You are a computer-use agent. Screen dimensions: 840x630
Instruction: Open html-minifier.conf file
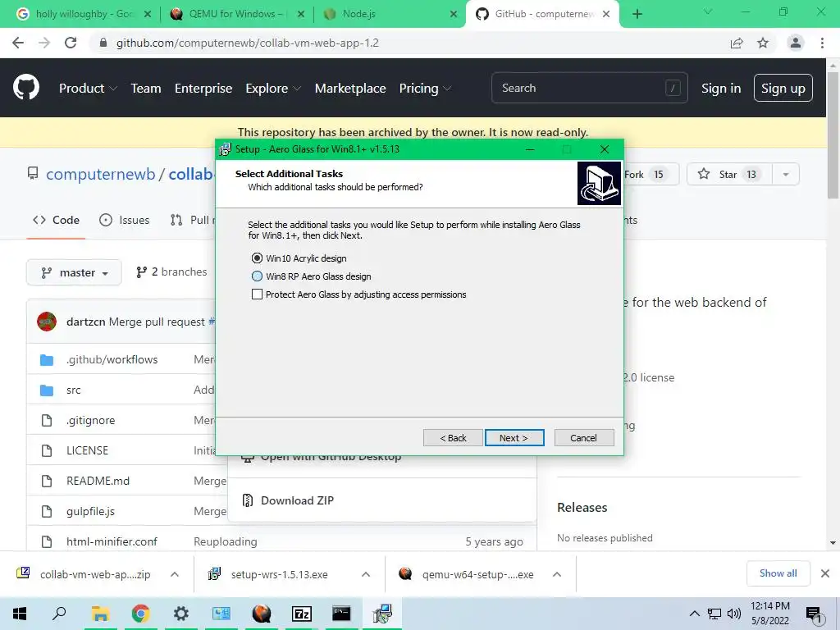pyautogui.click(x=112, y=541)
